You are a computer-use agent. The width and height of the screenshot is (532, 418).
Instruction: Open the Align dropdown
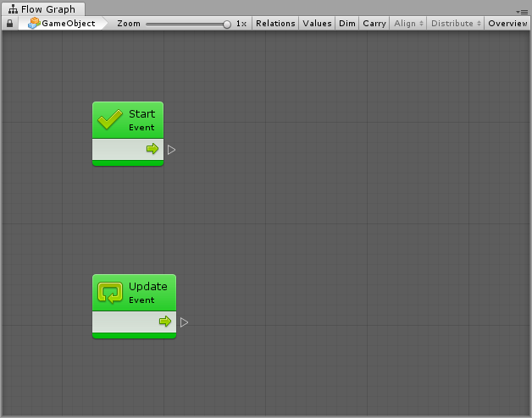[x=408, y=24]
